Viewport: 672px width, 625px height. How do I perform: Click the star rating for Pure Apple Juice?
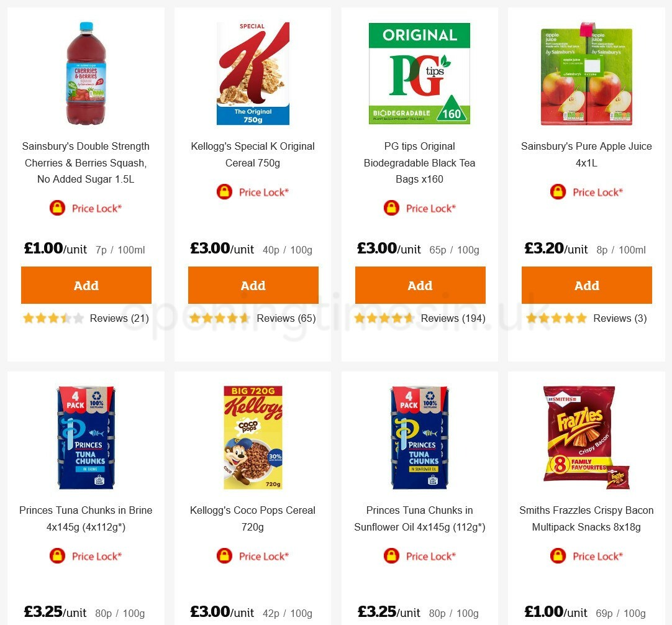(556, 317)
